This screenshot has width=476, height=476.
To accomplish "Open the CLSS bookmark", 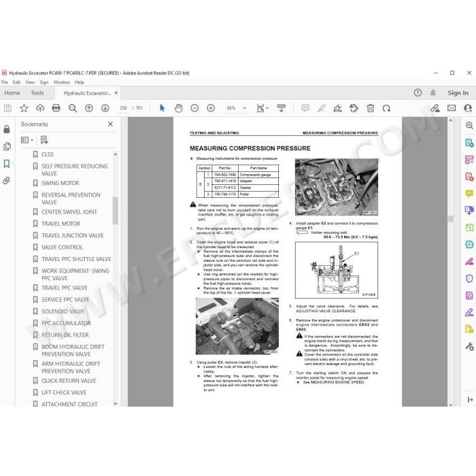I will (x=48, y=154).
